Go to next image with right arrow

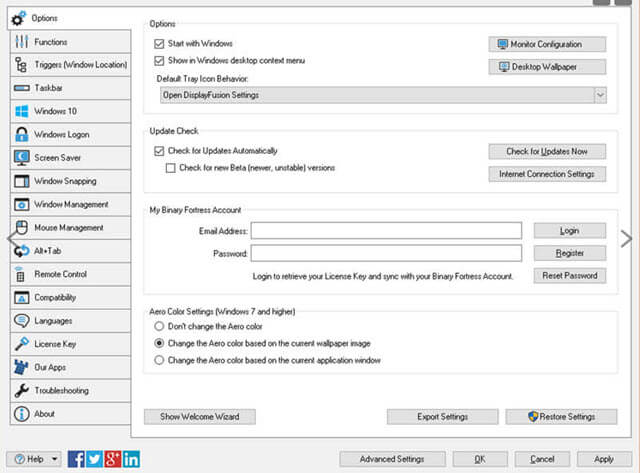pos(626,239)
